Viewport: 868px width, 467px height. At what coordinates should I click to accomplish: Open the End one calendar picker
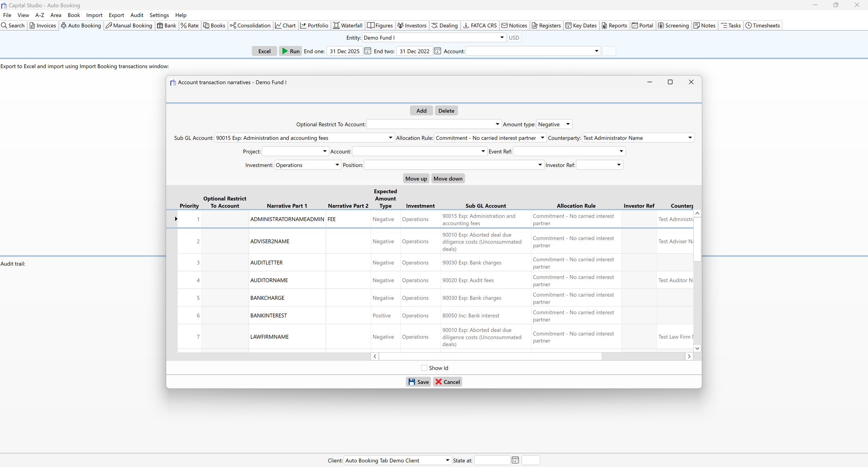367,51
